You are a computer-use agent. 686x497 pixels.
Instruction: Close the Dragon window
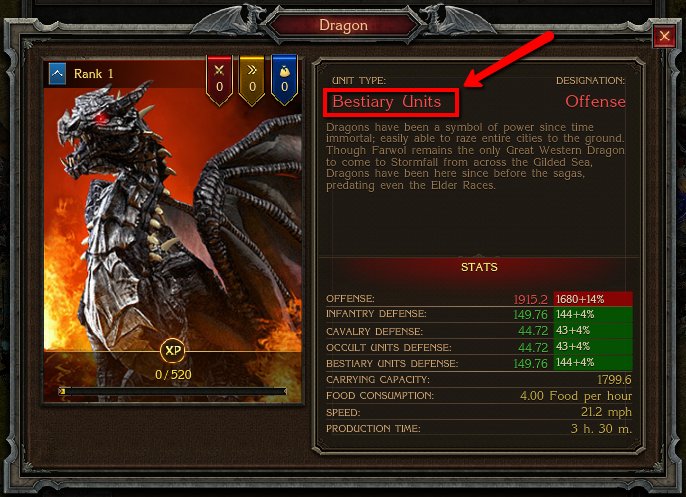pos(664,36)
